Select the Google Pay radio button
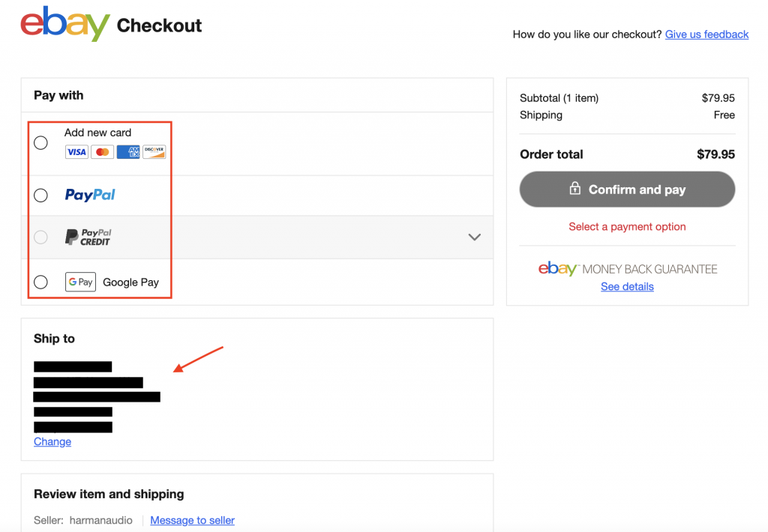768x532 pixels. coord(40,282)
